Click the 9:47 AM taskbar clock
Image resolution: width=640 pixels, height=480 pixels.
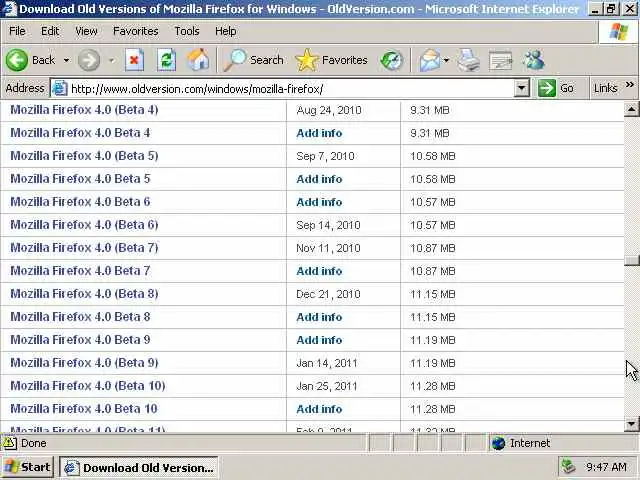[606, 467]
